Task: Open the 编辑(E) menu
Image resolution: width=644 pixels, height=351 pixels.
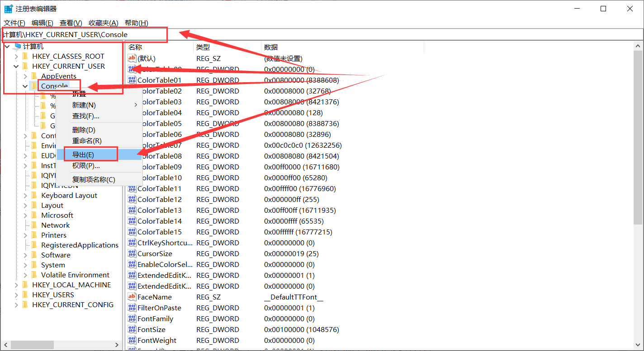Action: tap(43, 23)
